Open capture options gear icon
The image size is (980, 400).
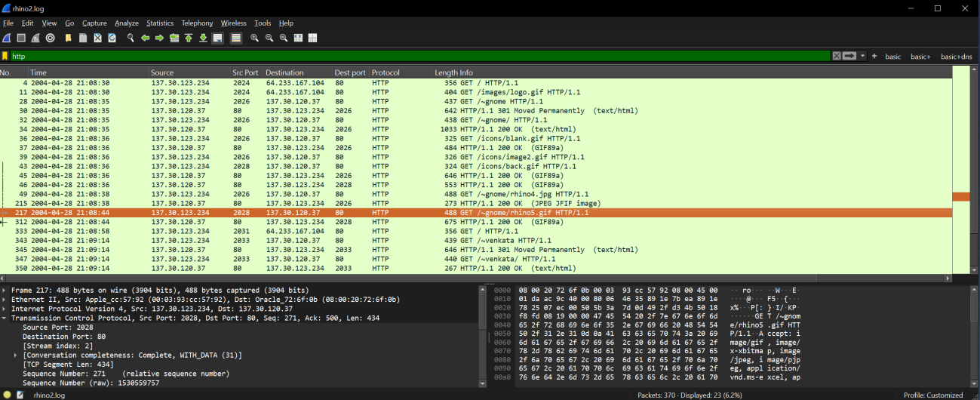point(51,38)
